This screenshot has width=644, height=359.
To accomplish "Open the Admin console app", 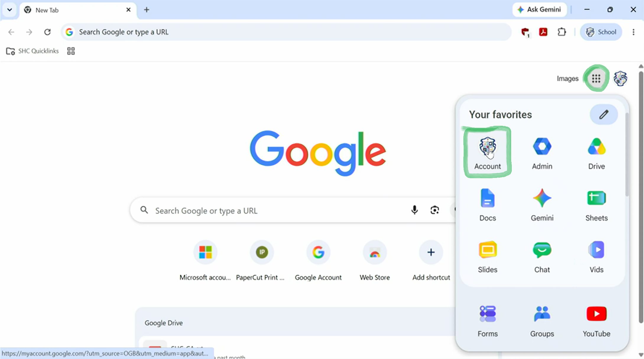I will [x=542, y=153].
